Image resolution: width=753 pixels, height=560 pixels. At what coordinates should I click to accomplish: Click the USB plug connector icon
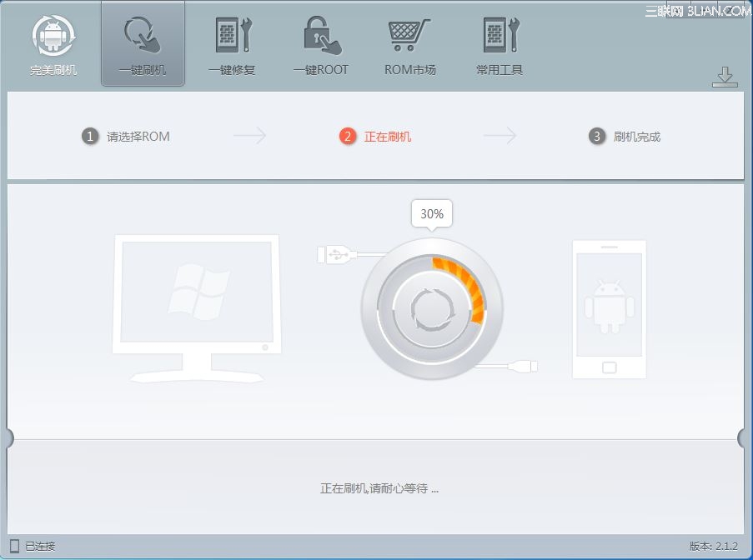(x=337, y=254)
